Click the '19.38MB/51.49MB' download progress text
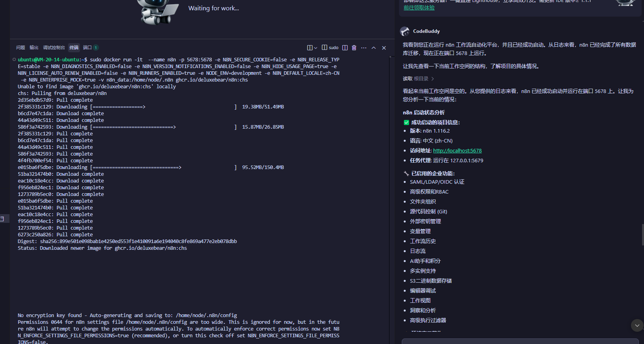The image size is (644, 344). point(263,107)
